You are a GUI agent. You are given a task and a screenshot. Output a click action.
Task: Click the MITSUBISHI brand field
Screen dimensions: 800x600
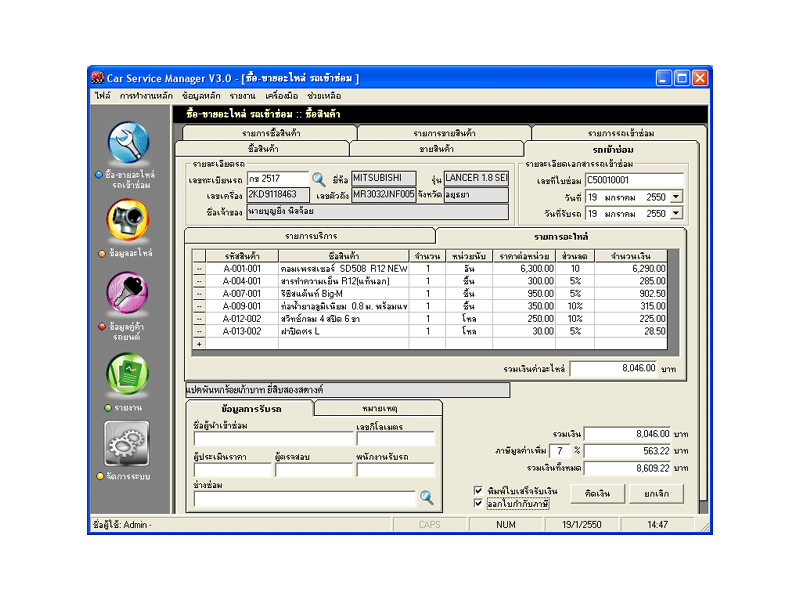384,178
